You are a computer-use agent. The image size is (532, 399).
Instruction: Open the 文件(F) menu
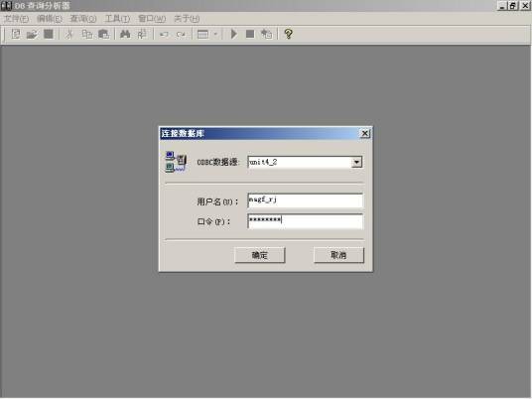point(16,19)
